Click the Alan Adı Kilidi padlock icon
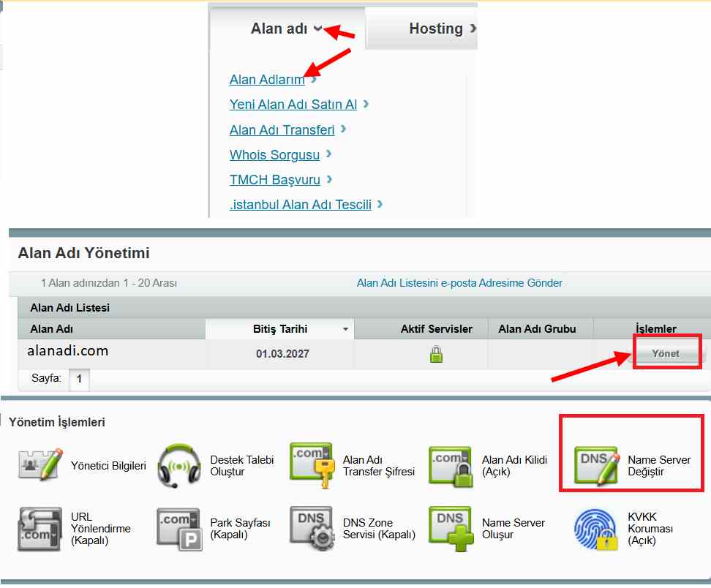The width and height of the screenshot is (711, 588). click(451, 467)
